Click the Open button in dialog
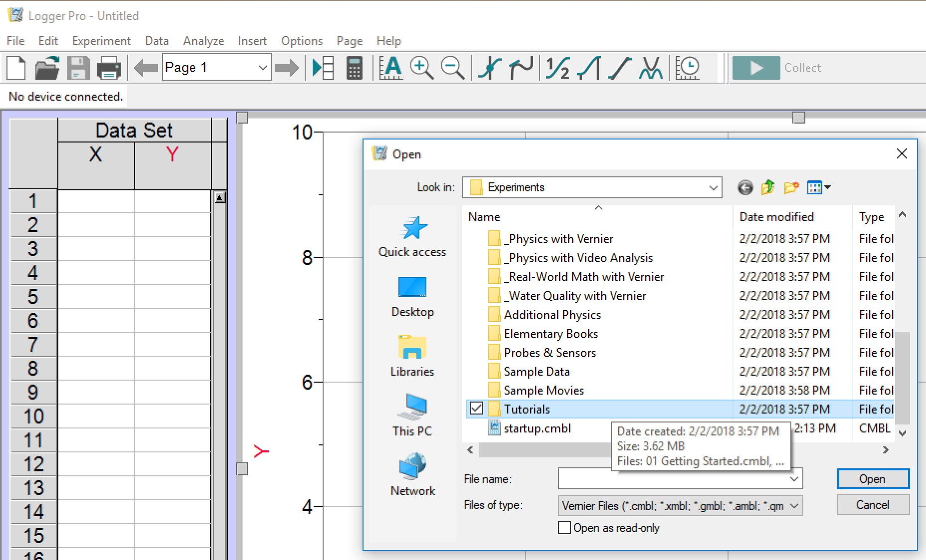Viewport: 926px width, 560px height. point(873,479)
